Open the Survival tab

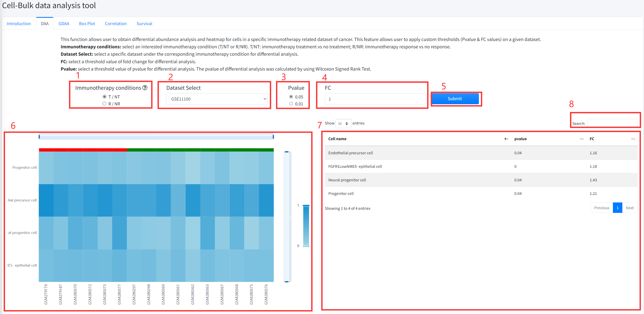point(144,24)
